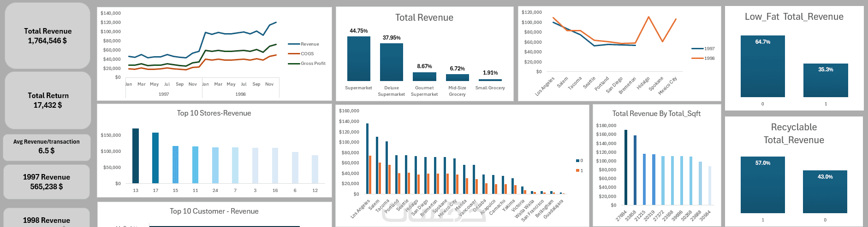Viewport: 868px width, 227px height.
Task: Click the Top 10 Customer - Revenue title
Action: [x=214, y=211]
